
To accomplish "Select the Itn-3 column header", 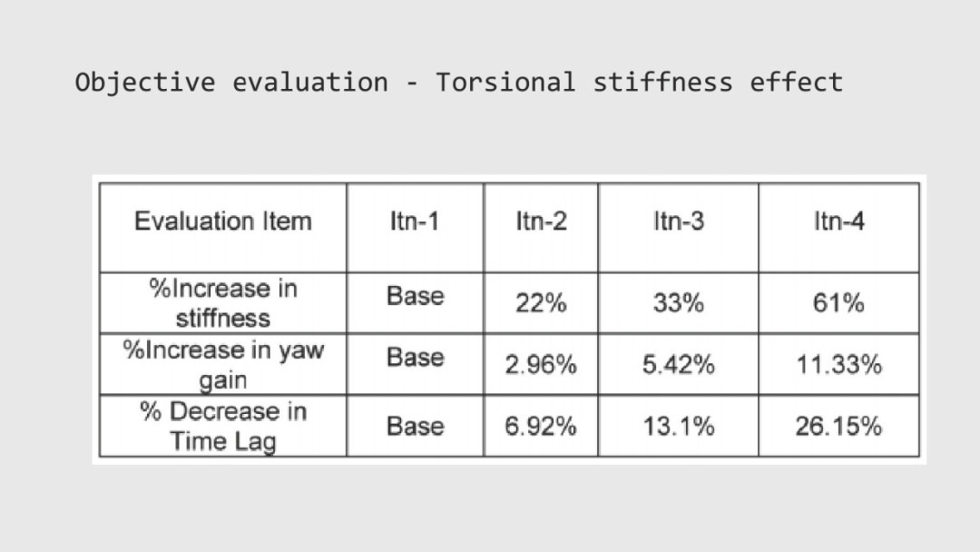I will point(678,228).
